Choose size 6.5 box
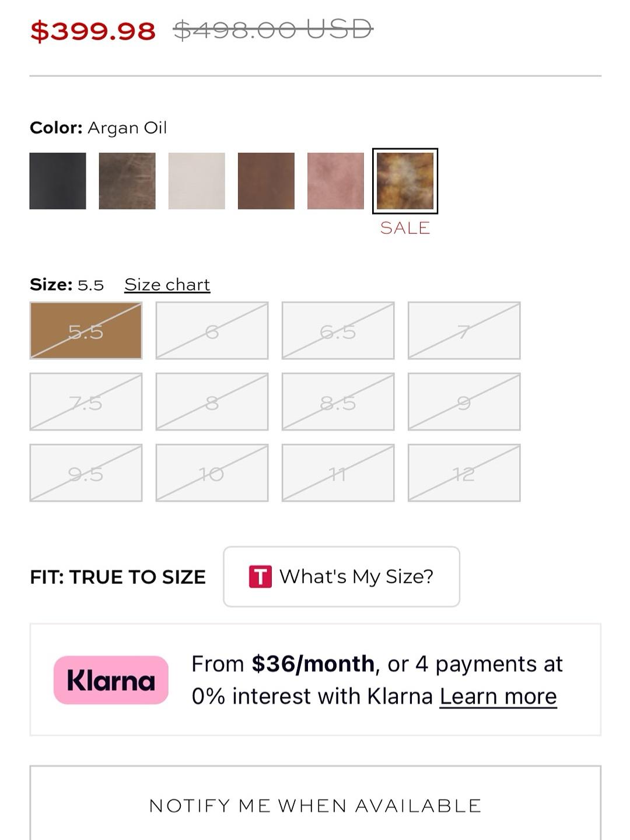Viewport: 630px width, 840px height. click(x=338, y=330)
